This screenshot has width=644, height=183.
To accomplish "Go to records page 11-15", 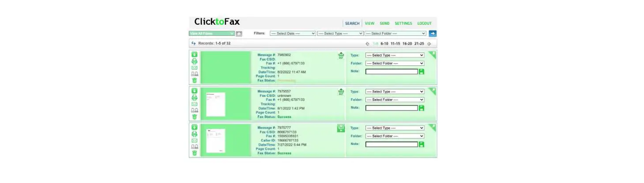I will point(395,44).
